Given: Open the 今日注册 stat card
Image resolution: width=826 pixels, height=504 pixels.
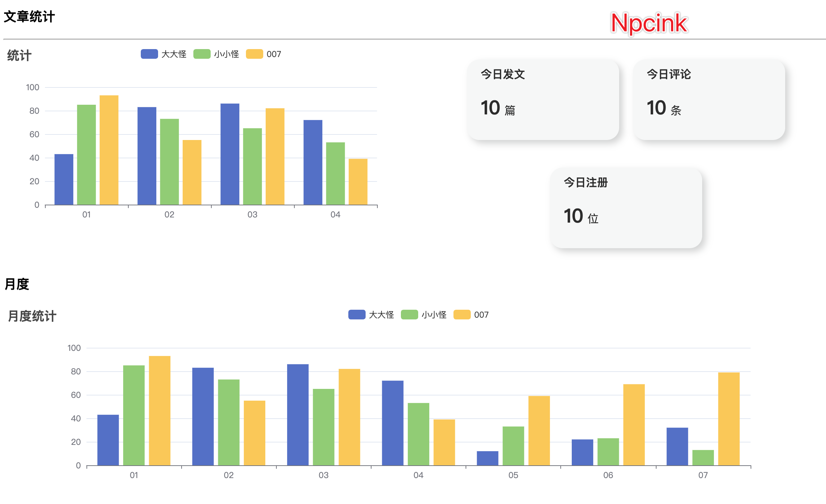Looking at the screenshot, I should coord(626,208).
